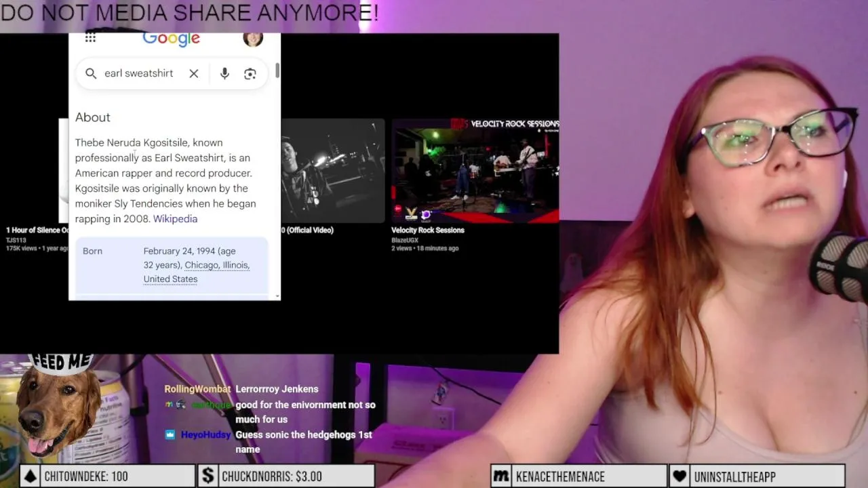
Task: Click the 'Velocity Rock Sessions' video title
Action: tap(427, 230)
